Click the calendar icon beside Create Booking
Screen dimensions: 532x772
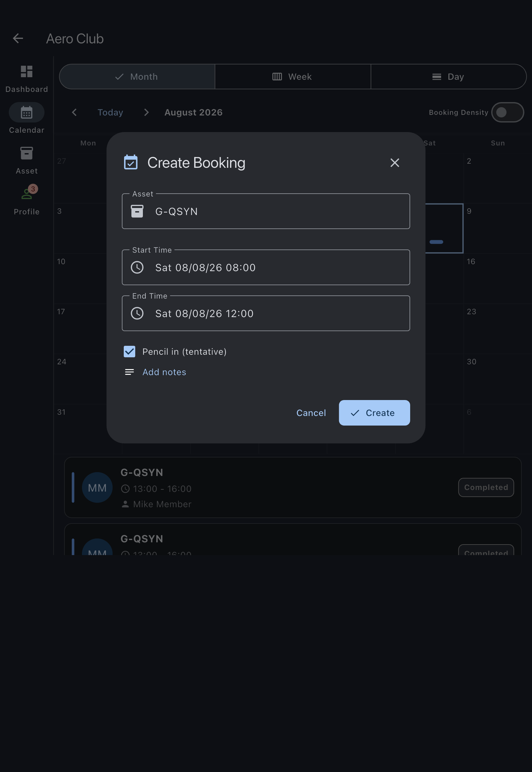coord(131,162)
